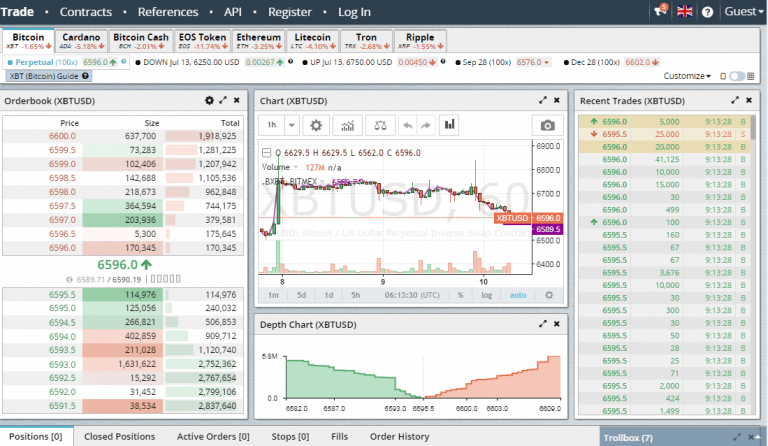This screenshot has width=768, height=446.
Task: Switch to the Ethereum tab
Action: pyautogui.click(x=259, y=41)
